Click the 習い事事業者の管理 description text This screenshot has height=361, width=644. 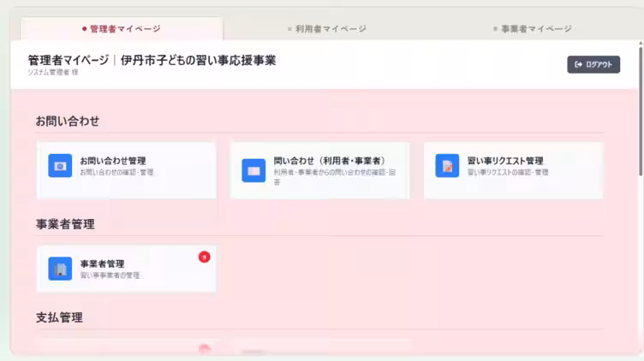[110, 275]
